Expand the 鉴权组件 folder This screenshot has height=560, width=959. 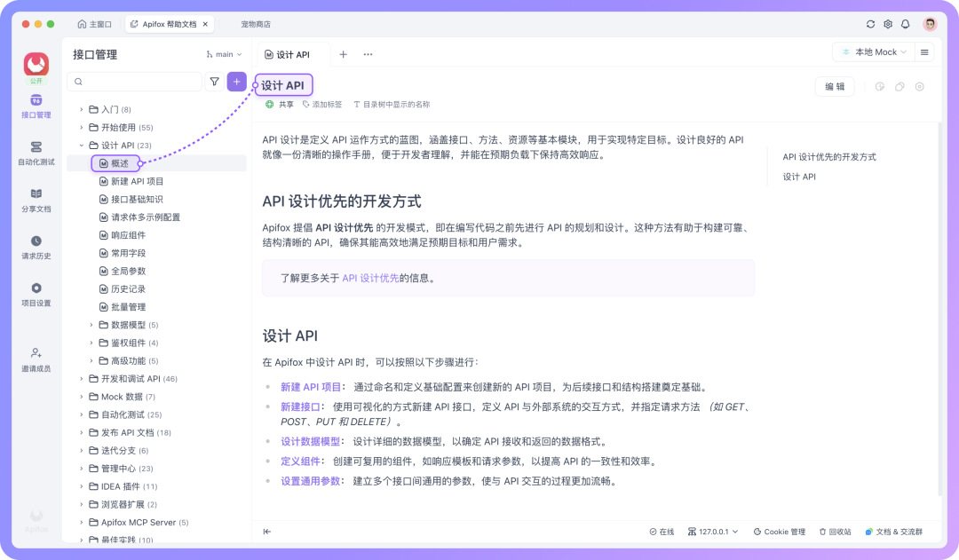click(x=91, y=343)
